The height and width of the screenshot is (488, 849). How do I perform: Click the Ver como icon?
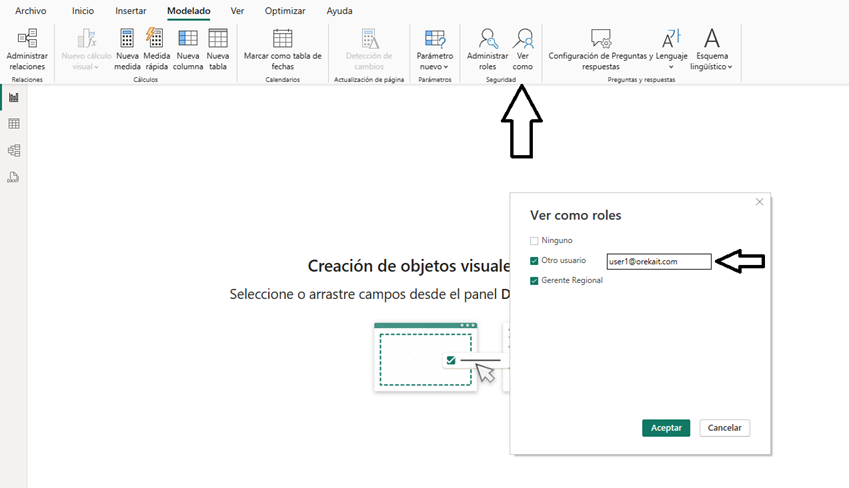pyautogui.click(x=523, y=39)
